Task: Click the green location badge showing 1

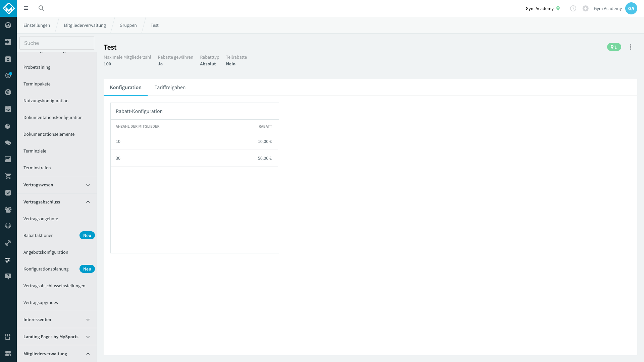Action: pos(614,47)
